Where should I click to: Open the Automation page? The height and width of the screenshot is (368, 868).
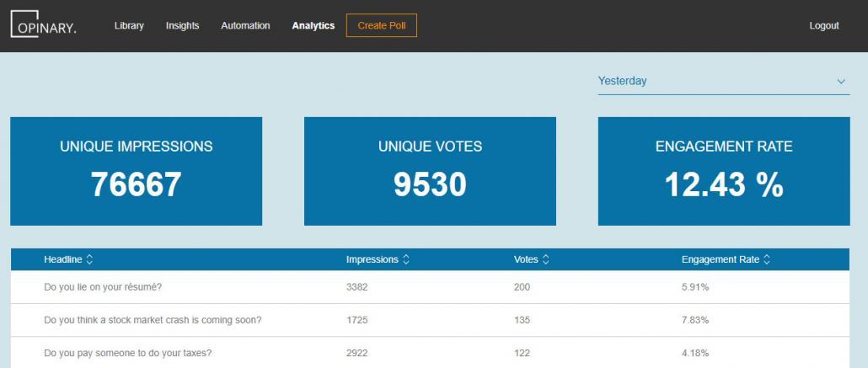[x=245, y=25]
